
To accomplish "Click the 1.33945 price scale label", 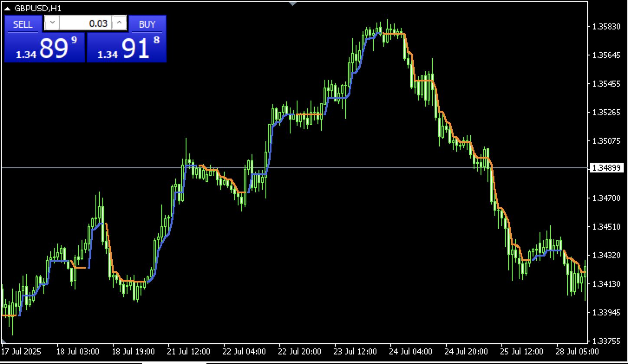I will tap(606, 312).
